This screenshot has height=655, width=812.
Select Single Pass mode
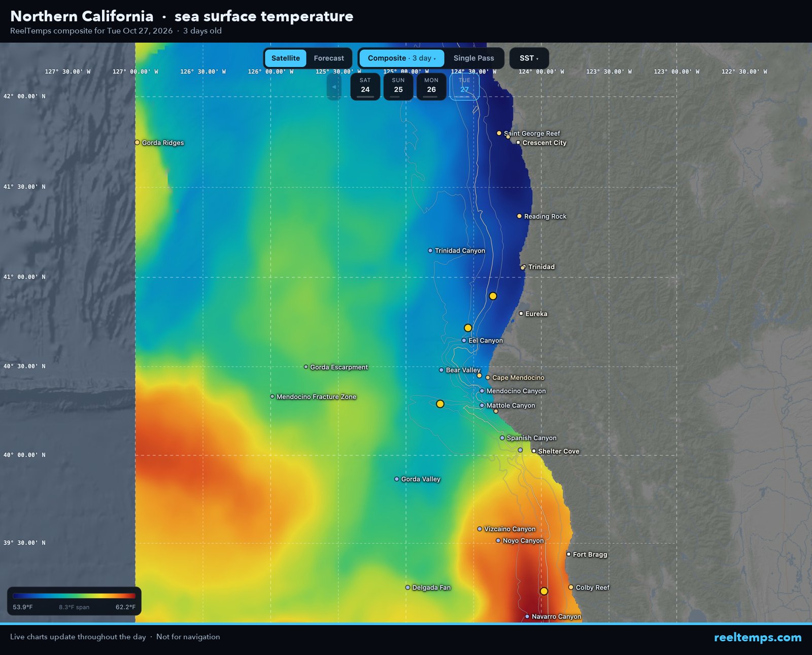click(473, 58)
